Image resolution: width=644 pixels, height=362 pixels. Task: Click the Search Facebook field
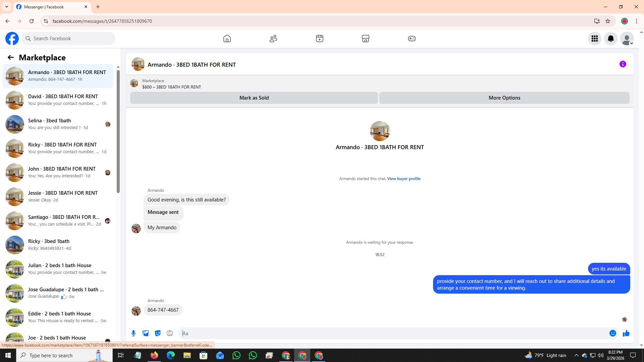click(x=68, y=39)
